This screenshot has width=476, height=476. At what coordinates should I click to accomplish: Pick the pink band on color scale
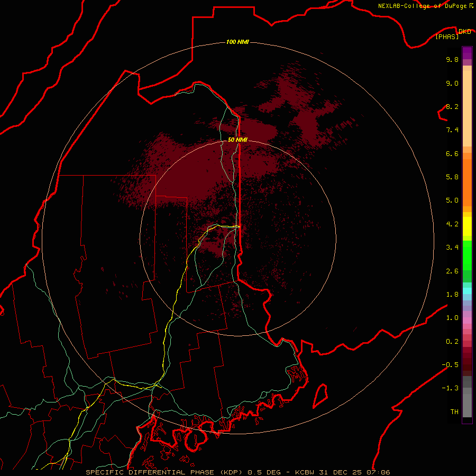pyautogui.click(x=467, y=321)
